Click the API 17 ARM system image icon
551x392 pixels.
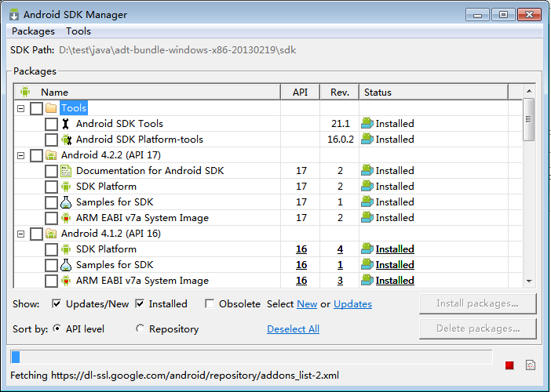66,218
